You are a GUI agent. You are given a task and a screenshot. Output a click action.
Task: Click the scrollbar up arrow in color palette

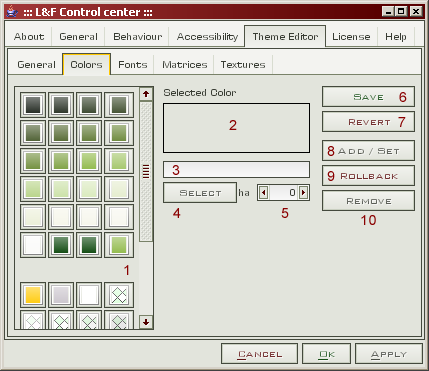[146, 94]
